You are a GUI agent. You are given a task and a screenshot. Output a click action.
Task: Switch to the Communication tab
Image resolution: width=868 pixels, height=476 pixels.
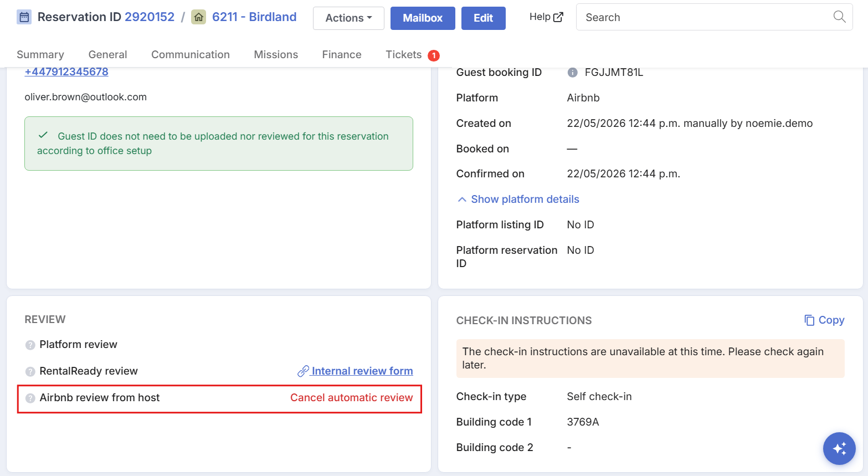[191, 54]
